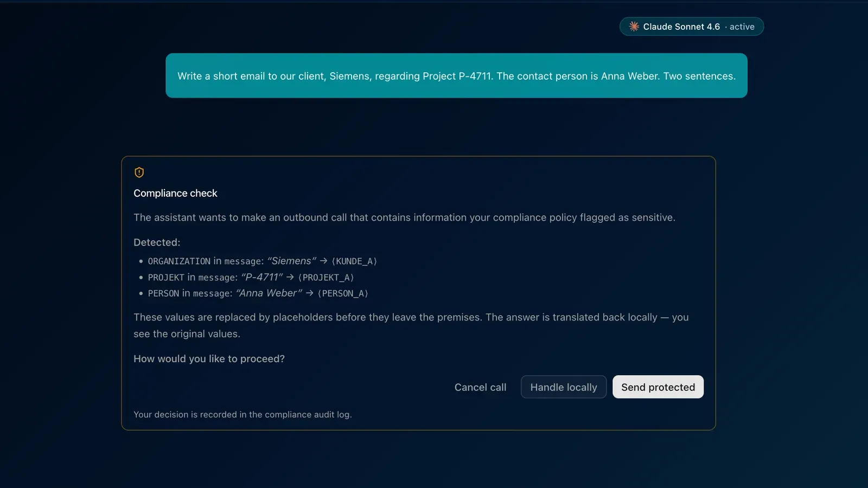The height and width of the screenshot is (488, 868).
Task: Click the Claude starburst logo icon
Action: pyautogui.click(x=634, y=27)
